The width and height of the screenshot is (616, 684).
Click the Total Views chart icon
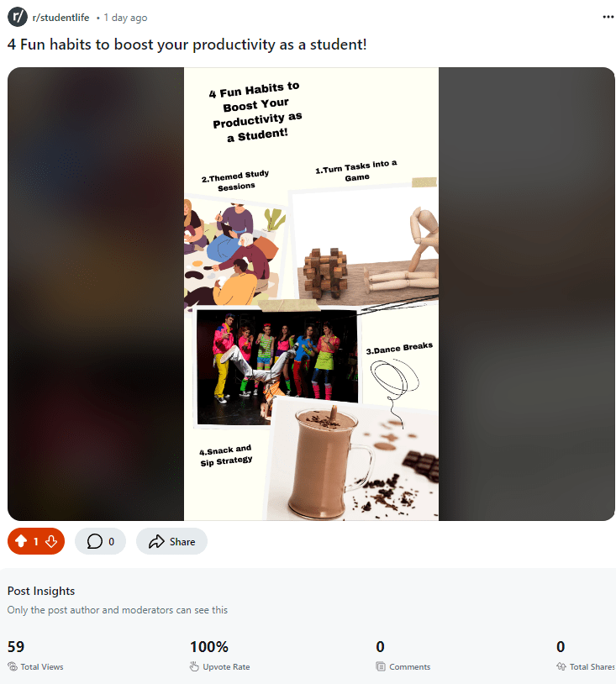coord(13,667)
